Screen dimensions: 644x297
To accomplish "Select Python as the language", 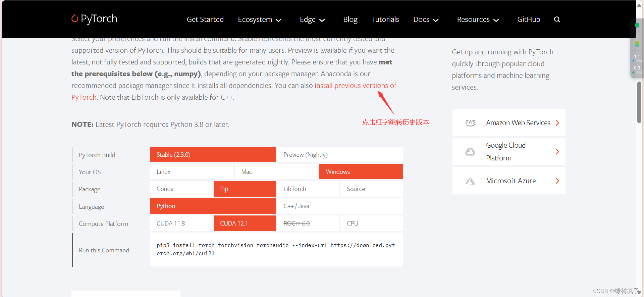I will [213, 206].
